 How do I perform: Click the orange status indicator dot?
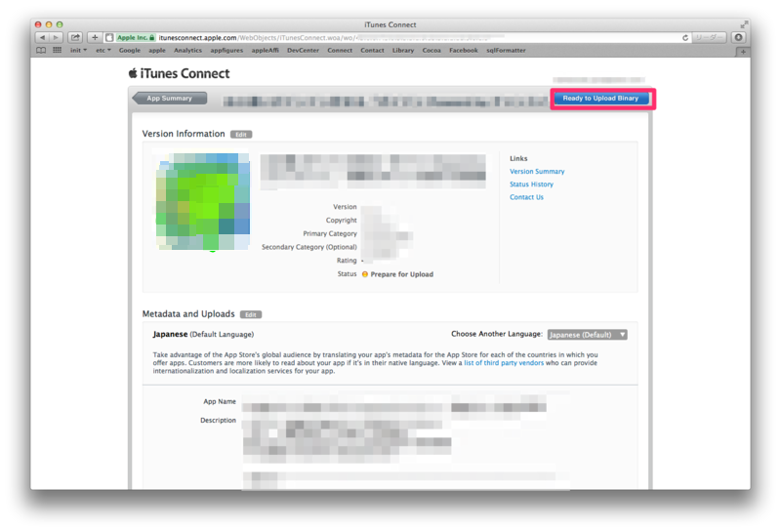pyautogui.click(x=364, y=274)
